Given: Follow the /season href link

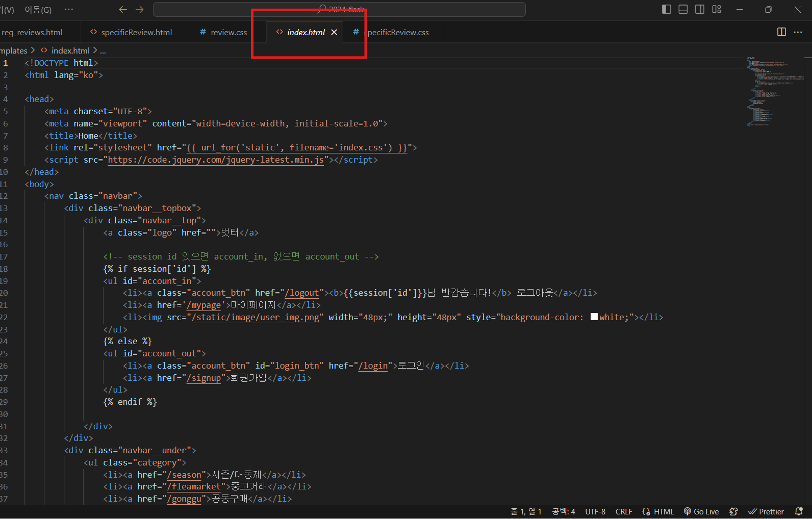Looking at the screenshot, I should 184,475.
